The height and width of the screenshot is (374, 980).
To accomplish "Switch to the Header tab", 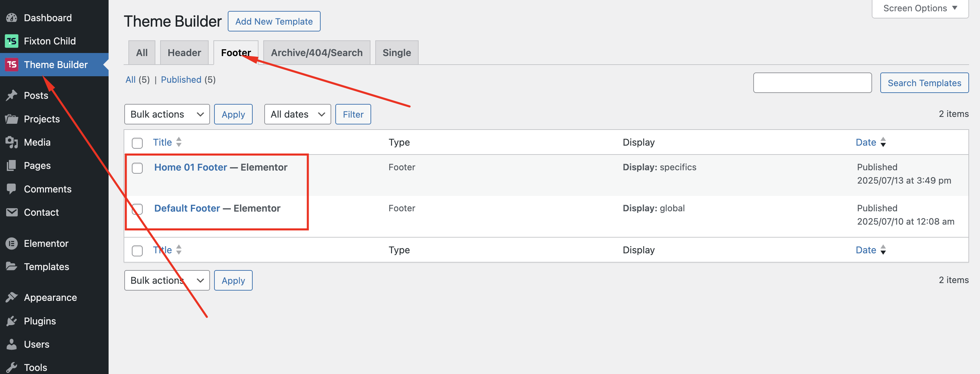I will tap(184, 53).
